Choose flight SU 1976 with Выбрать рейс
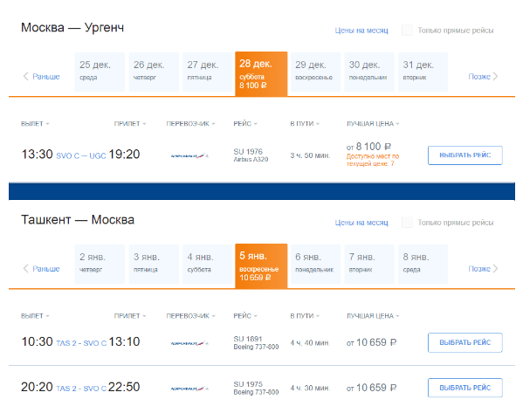 pos(465,155)
